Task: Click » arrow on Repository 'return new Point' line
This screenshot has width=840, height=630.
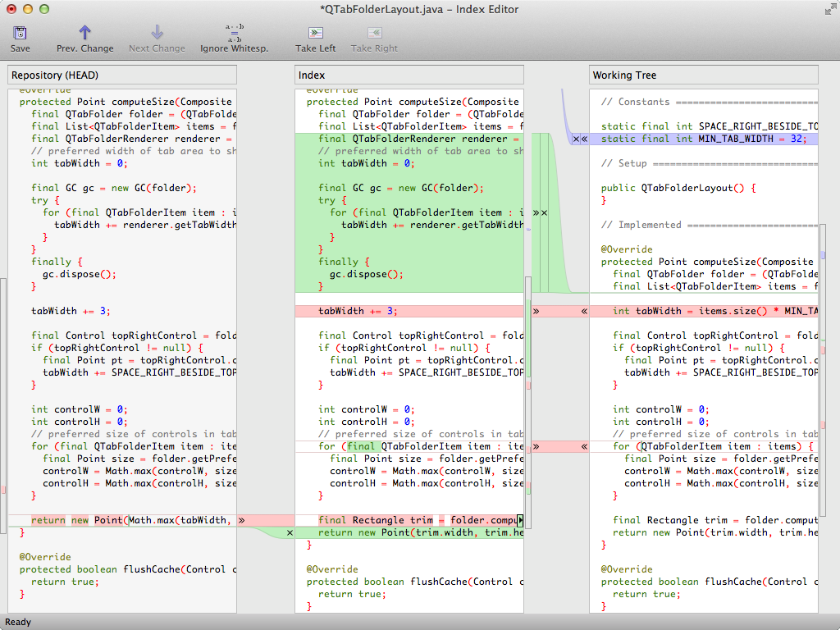Action: (242, 520)
